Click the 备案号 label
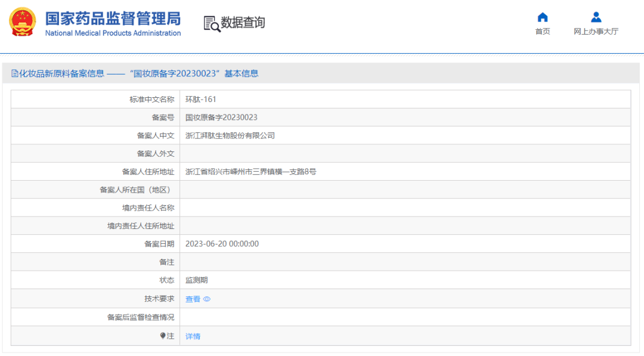Screen dimensions: 644x356 pos(163,117)
